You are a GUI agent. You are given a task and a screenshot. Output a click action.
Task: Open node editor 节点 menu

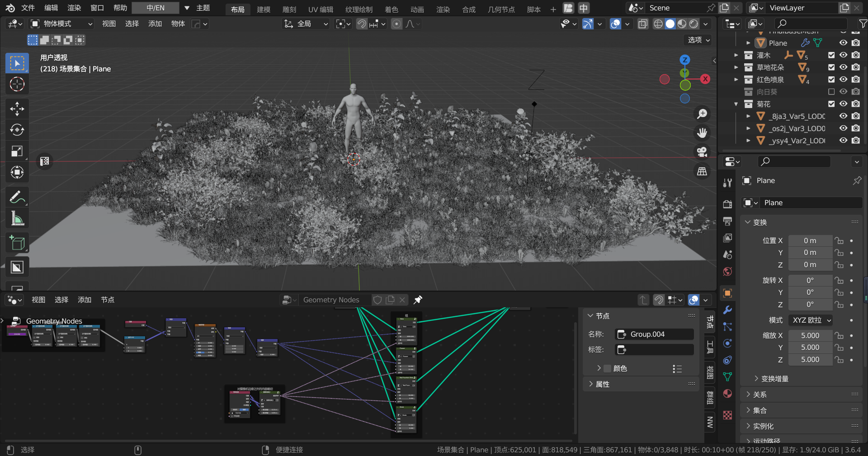(108, 300)
